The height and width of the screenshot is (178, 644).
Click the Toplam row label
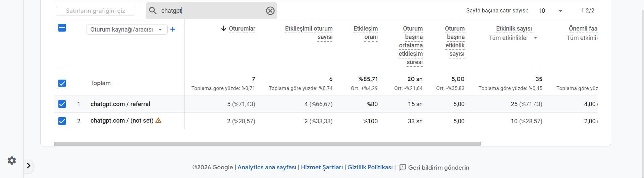click(x=101, y=83)
